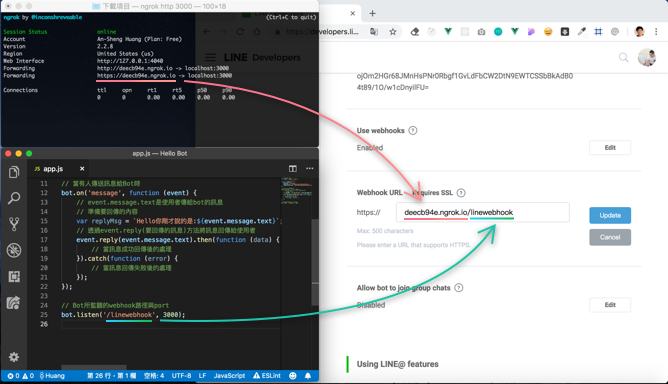
Task: Click the black download extension icon
Action: 565,32
